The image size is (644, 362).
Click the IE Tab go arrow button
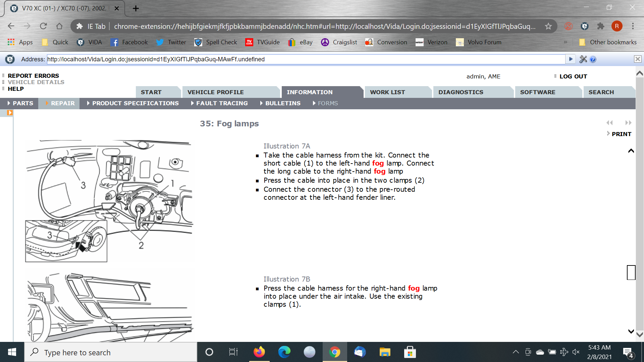click(x=571, y=59)
